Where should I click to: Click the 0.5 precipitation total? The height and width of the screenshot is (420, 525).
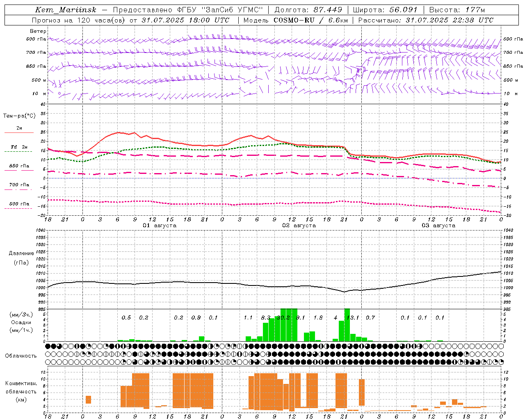coord(126,318)
